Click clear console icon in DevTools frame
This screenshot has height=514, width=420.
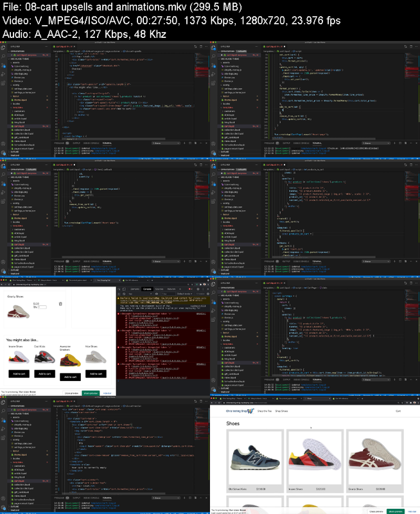point(124,294)
